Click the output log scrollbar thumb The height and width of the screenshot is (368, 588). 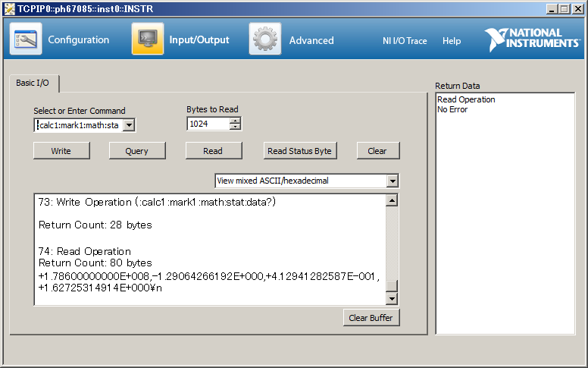click(x=392, y=286)
